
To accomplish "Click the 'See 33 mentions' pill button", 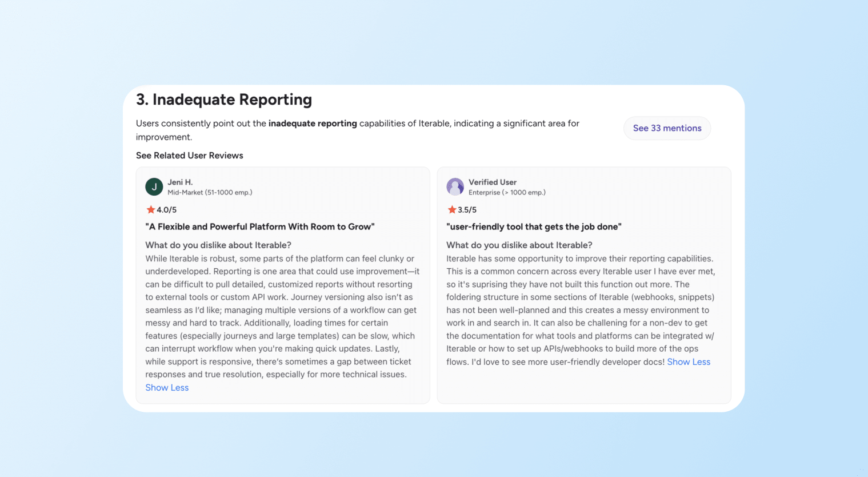I will click(666, 128).
